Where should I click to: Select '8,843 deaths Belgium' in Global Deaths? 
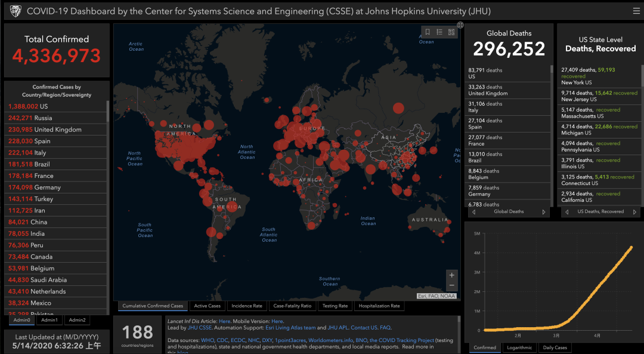[x=507, y=174]
